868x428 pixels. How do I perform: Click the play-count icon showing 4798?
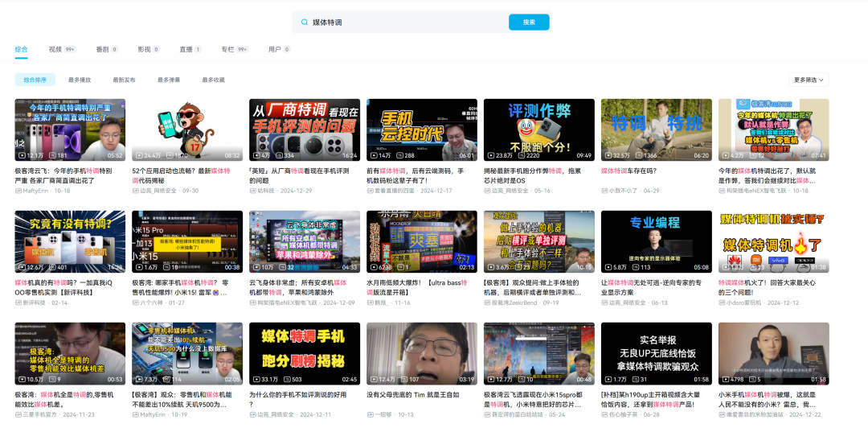[x=727, y=380]
